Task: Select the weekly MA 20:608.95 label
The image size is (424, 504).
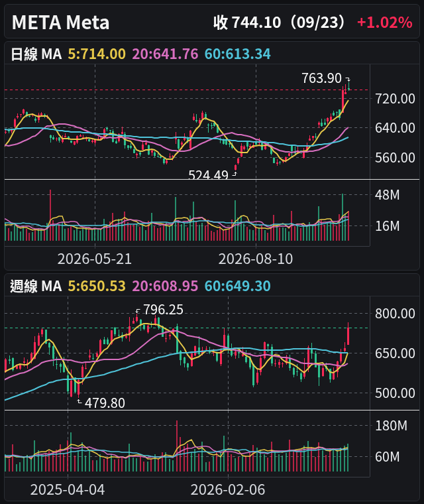Action: (165, 286)
